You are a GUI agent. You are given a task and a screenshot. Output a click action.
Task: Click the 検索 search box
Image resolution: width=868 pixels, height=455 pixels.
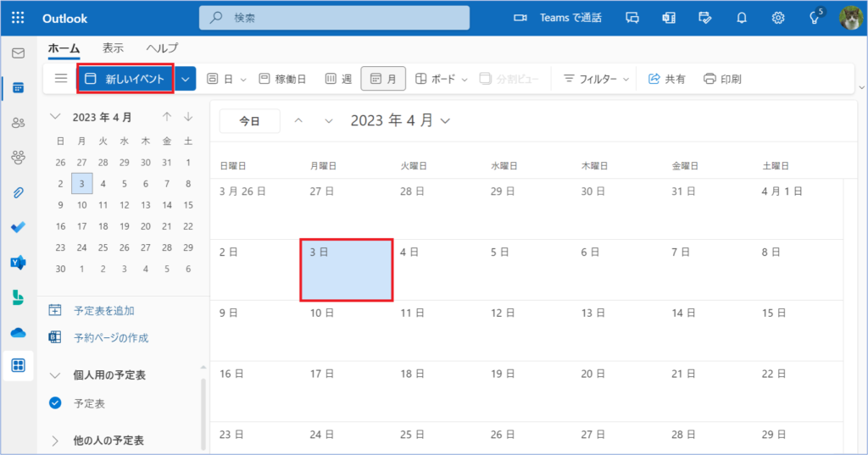point(334,18)
